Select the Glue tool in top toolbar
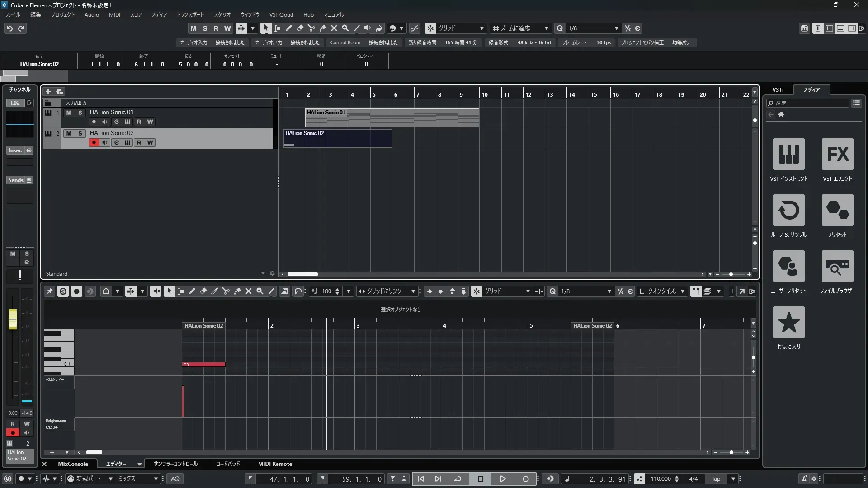The height and width of the screenshot is (488, 868). [x=323, y=28]
